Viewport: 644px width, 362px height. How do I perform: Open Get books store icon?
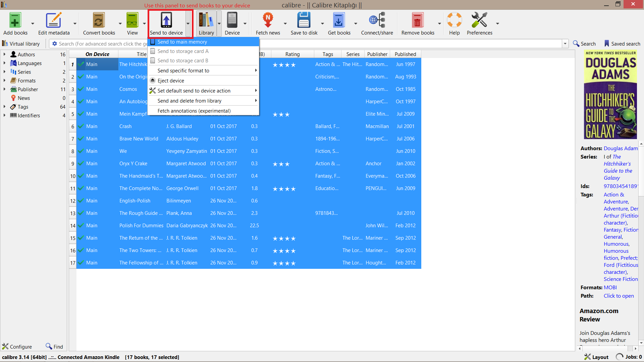[339, 20]
